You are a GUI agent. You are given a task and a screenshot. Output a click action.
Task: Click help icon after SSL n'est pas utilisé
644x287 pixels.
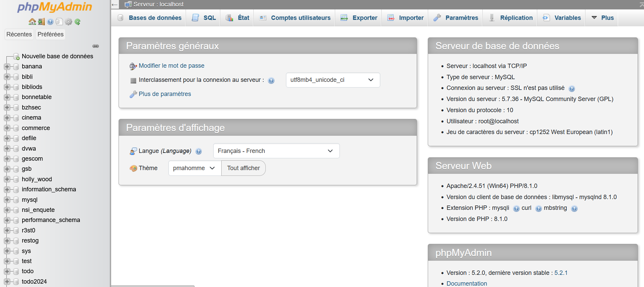[x=572, y=89]
